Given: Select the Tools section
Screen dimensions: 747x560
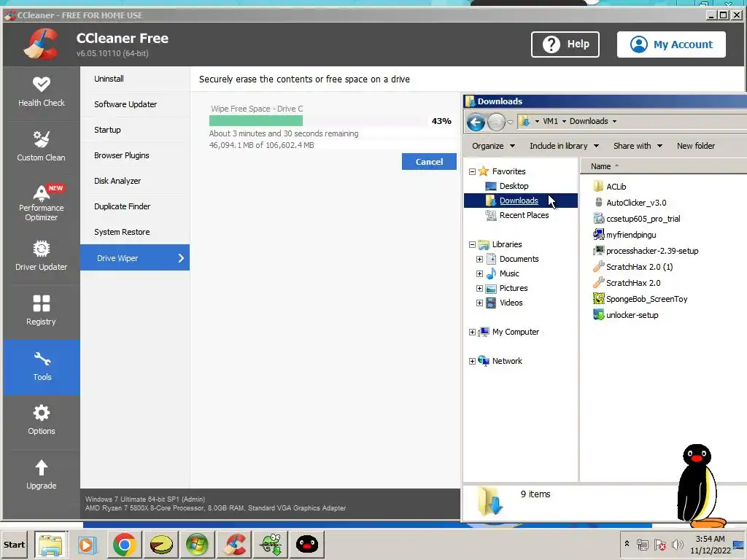Looking at the screenshot, I should [x=42, y=367].
